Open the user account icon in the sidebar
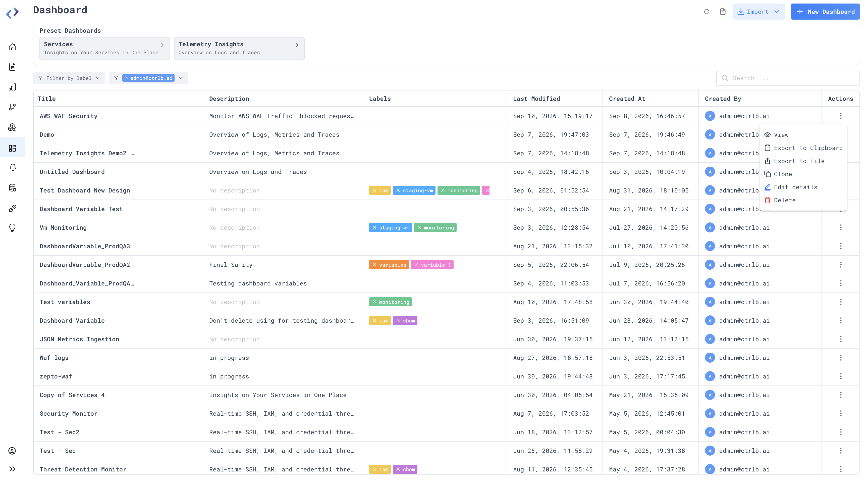Screen dimensions: 868x483 [13, 451]
